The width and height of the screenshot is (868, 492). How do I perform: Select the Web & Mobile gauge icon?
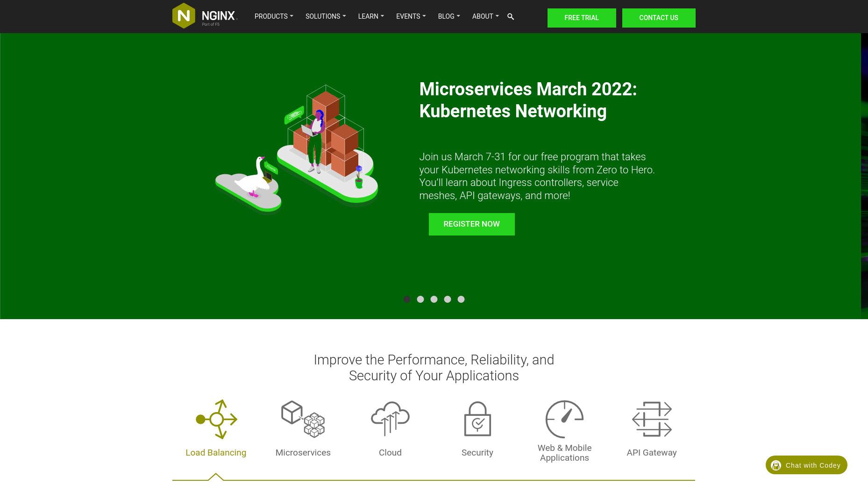(x=564, y=419)
